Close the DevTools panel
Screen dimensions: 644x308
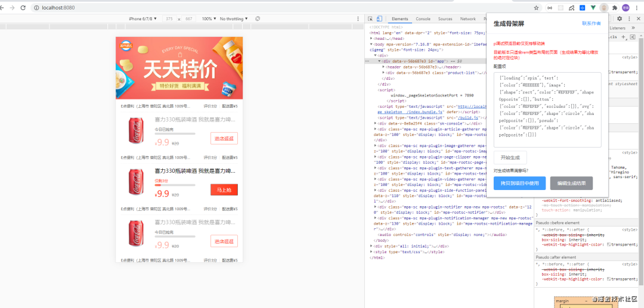click(x=639, y=19)
